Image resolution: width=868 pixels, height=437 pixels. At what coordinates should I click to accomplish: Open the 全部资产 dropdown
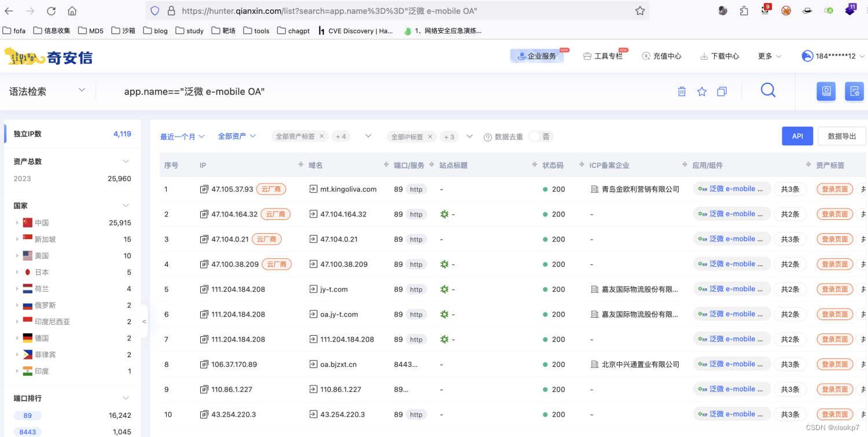tap(237, 136)
